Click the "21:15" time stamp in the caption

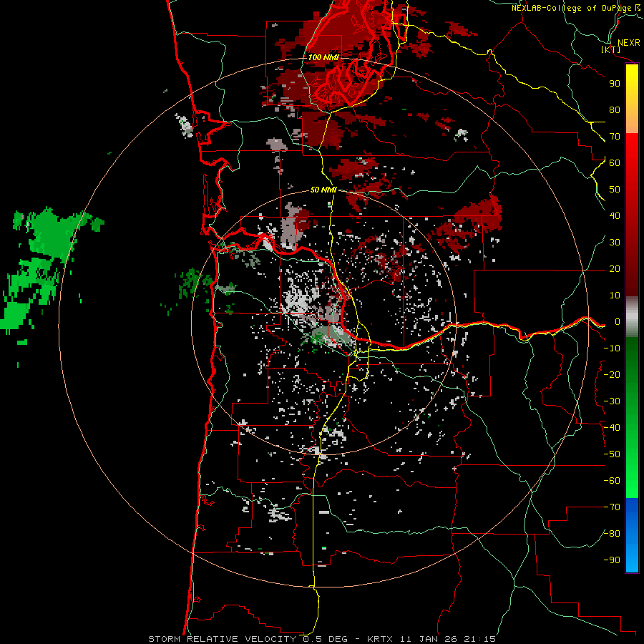(479, 639)
